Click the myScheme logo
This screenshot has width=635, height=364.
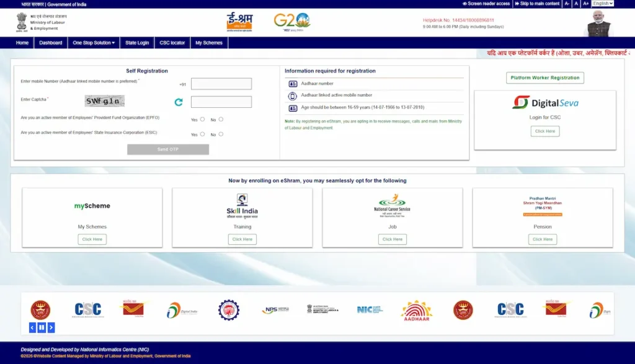point(92,206)
